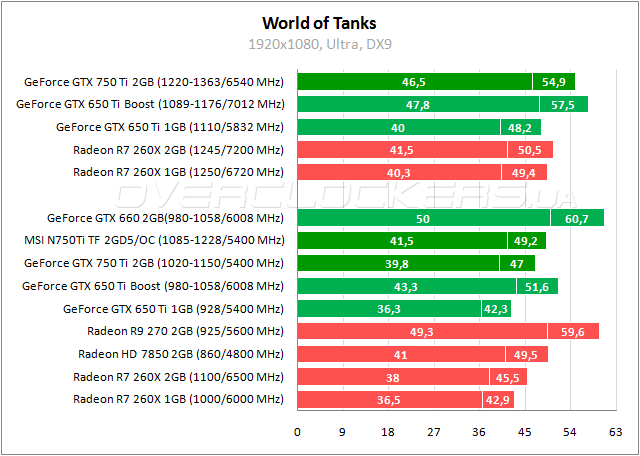Click the 59,6 bar value
Viewport: 640px width, 456px height.
[573, 332]
